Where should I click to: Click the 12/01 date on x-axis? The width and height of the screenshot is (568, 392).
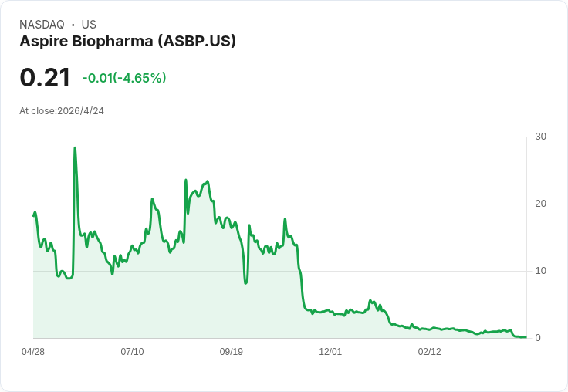pos(330,352)
